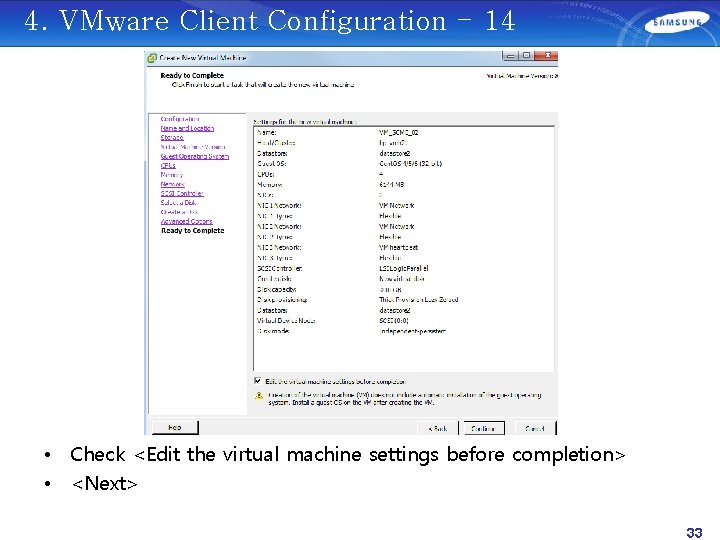The width and height of the screenshot is (720, 540).
Task: Click the Samsung logo on the slide
Action: tap(678, 22)
